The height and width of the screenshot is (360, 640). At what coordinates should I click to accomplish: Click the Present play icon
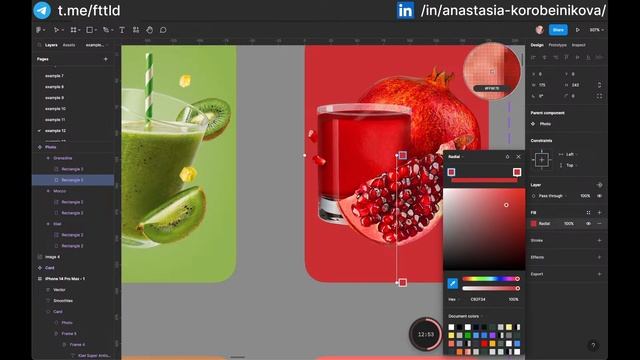pyautogui.click(x=578, y=30)
